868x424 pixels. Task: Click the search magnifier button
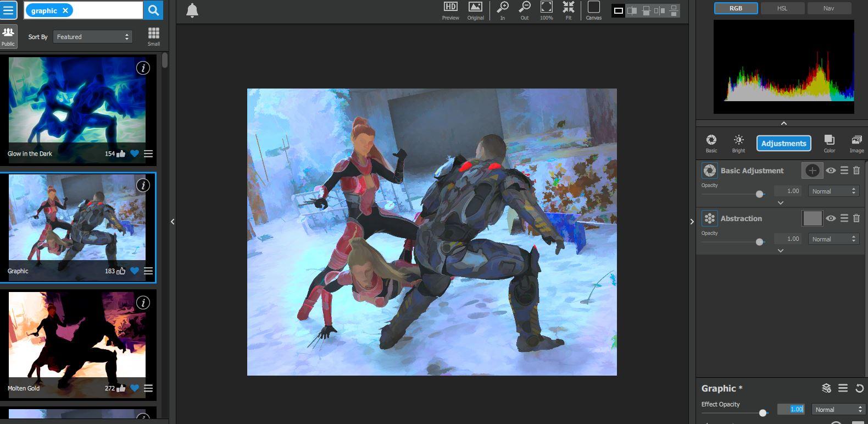coord(153,10)
